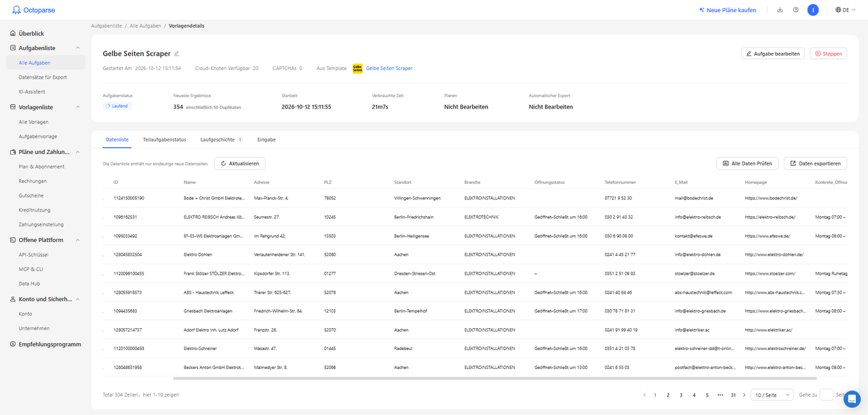Open Rechnungen in the sidebar
The image size is (868, 415).
point(33,181)
